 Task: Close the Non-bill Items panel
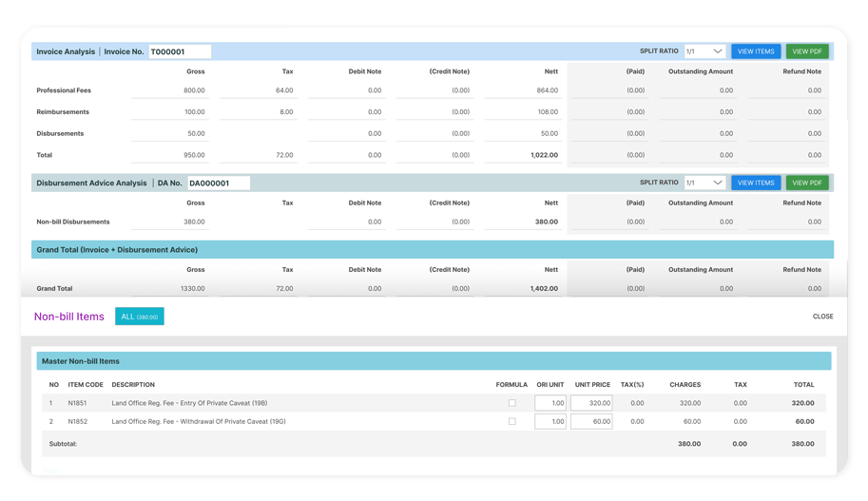click(822, 317)
